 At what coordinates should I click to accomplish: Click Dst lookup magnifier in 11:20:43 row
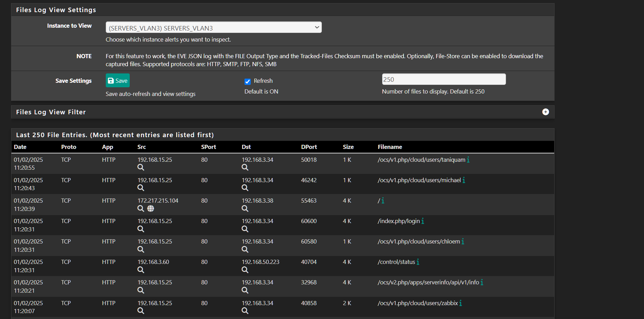245,188
